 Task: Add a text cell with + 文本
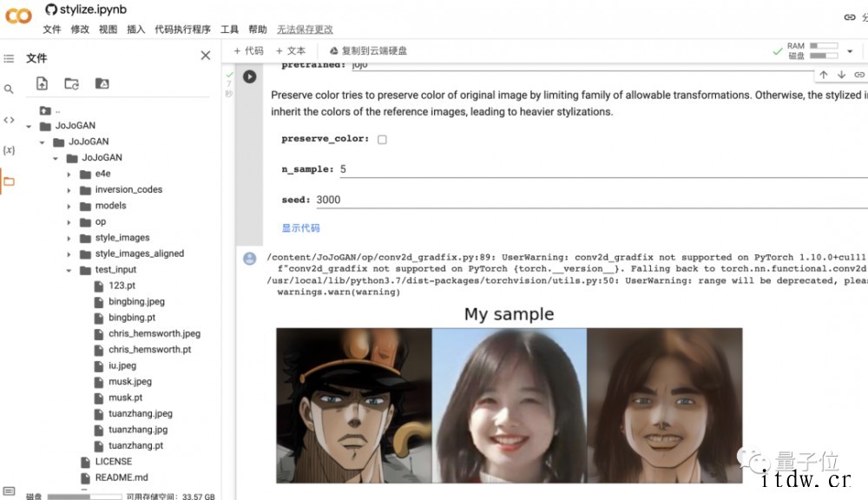pyautogui.click(x=291, y=51)
